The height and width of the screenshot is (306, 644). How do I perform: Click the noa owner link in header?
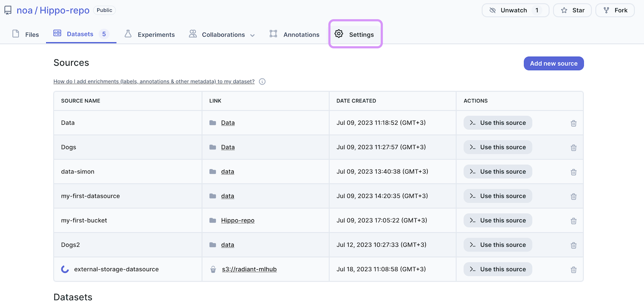pos(24,10)
